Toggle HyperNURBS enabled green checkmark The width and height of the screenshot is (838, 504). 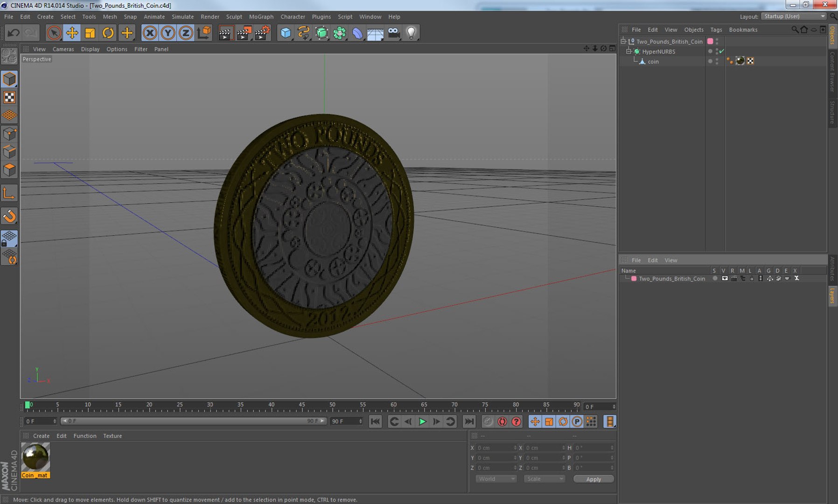click(x=722, y=51)
